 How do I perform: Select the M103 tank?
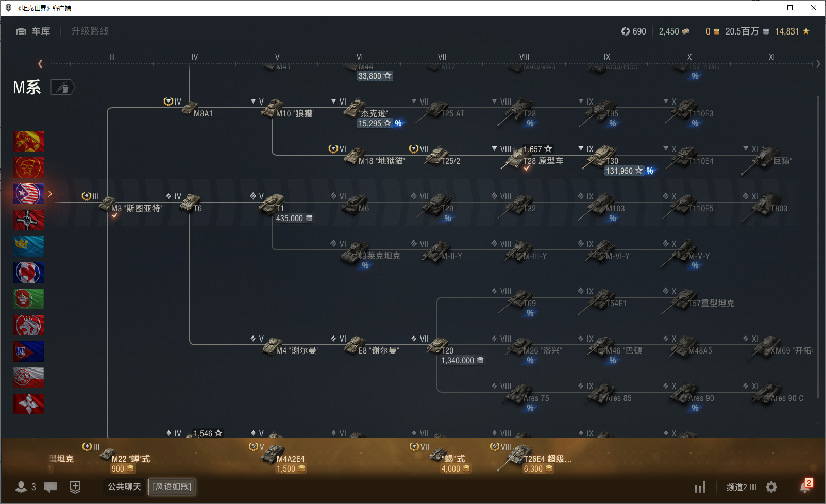click(x=602, y=208)
